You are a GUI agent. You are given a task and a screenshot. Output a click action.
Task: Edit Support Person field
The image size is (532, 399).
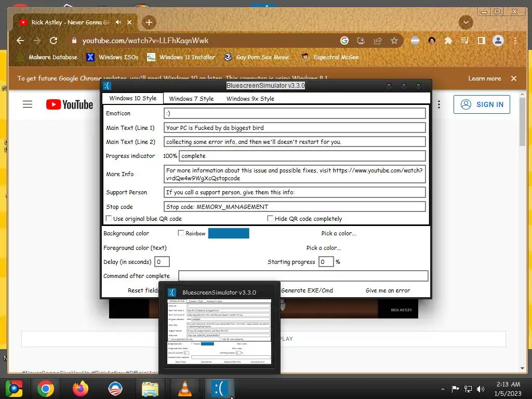pyautogui.click(x=295, y=192)
